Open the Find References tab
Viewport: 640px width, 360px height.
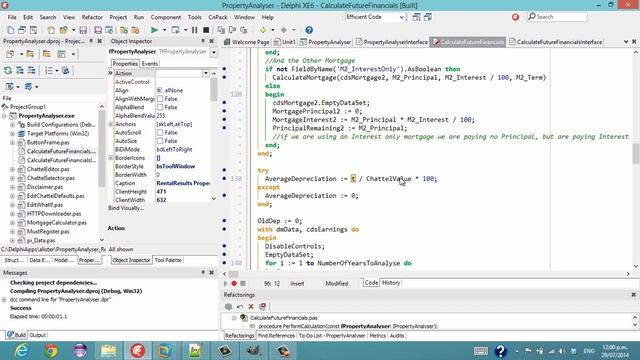(x=276, y=336)
